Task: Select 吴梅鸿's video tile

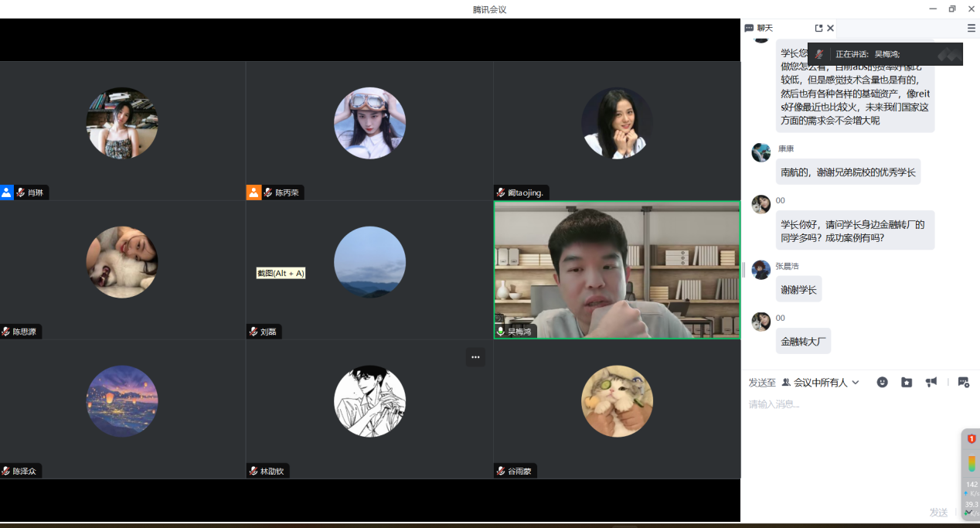Action: pyautogui.click(x=617, y=269)
